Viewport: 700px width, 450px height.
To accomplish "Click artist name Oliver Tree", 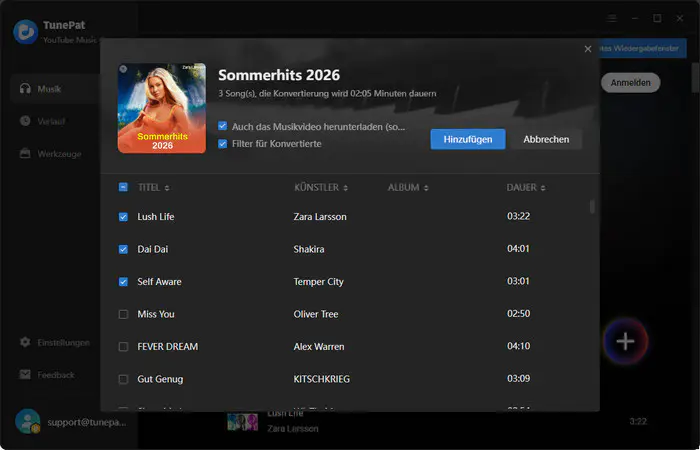I will click(316, 314).
